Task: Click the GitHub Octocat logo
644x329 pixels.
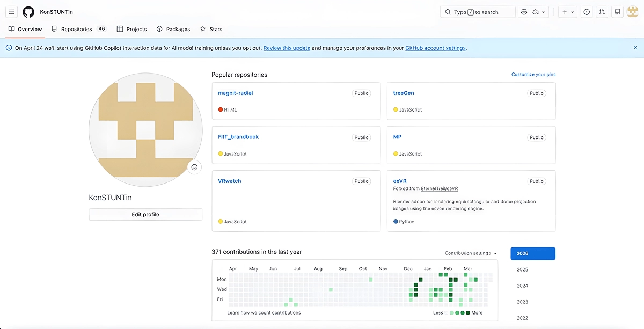Action: pyautogui.click(x=28, y=12)
